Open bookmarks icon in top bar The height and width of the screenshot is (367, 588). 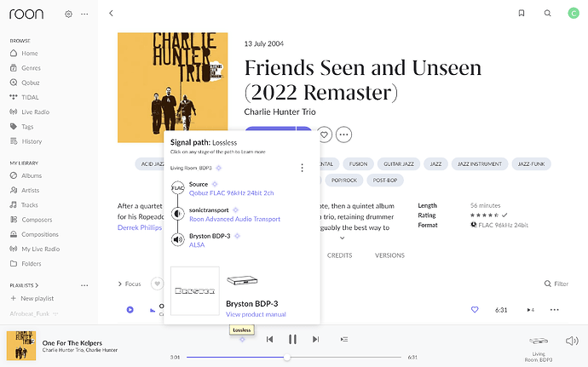coord(522,13)
